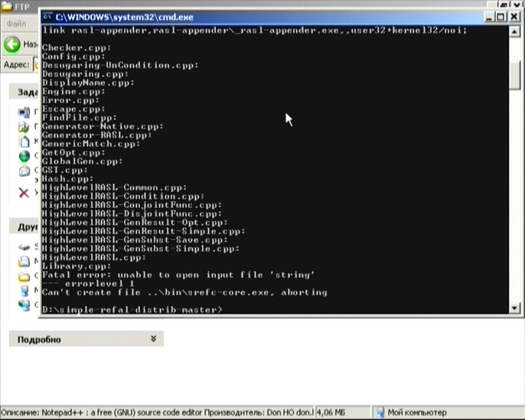Click the 'GlobalGen.cpp:' output line
Screen dimensions: 525x420
click(83, 161)
